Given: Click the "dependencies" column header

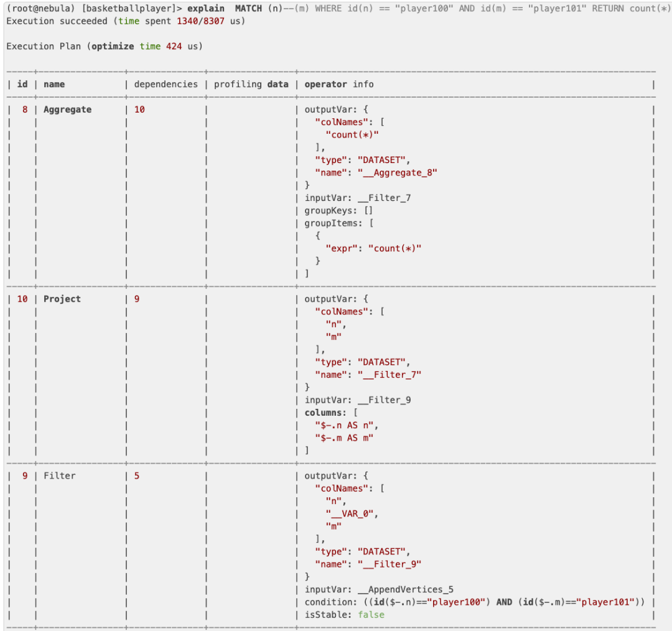Looking at the screenshot, I should tap(166, 84).
